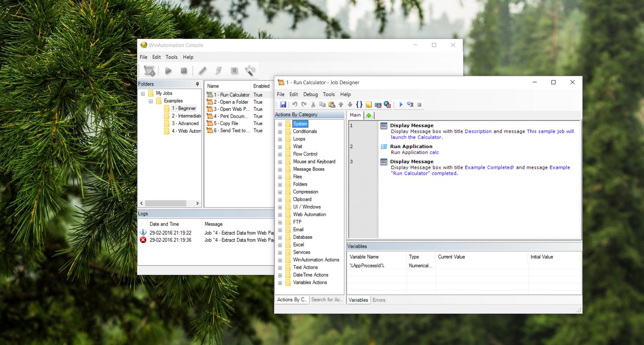This screenshot has height=345, width=644.
Task: Switch to the Errors tab
Action: tap(379, 300)
